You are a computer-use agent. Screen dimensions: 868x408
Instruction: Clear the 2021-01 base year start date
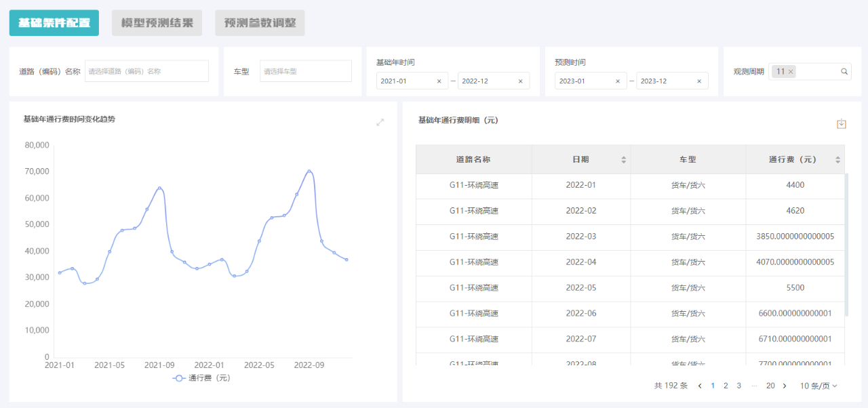[x=439, y=81]
